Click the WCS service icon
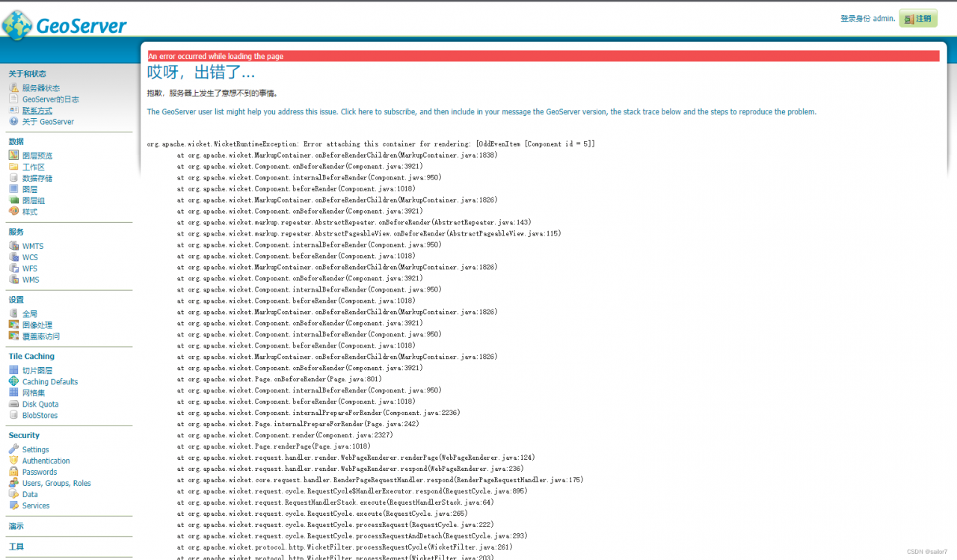This screenshot has height=560, width=957. (13, 257)
